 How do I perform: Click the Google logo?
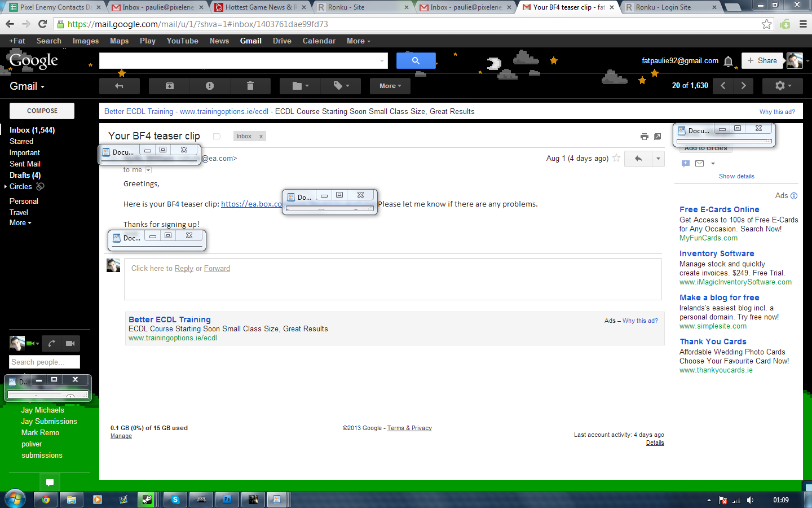coord(34,60)
